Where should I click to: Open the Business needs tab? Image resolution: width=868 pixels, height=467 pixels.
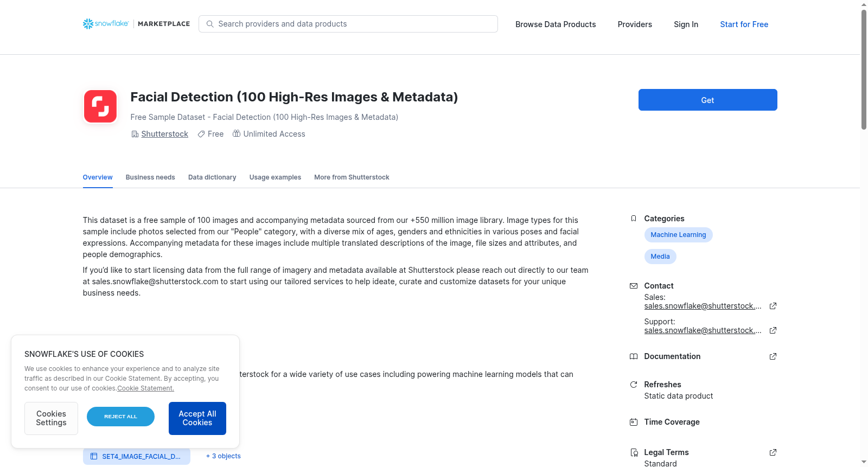[x=150, y=177]
